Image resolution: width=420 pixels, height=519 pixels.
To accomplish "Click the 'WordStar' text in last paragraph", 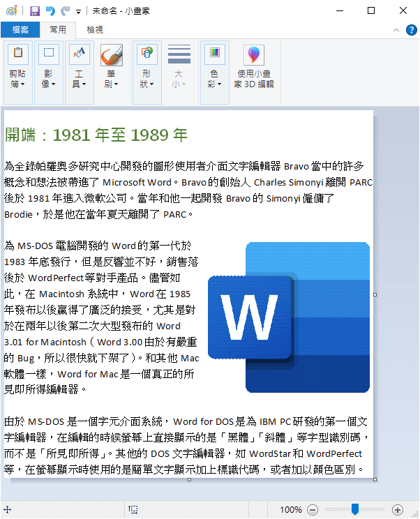I will point(270,453).
